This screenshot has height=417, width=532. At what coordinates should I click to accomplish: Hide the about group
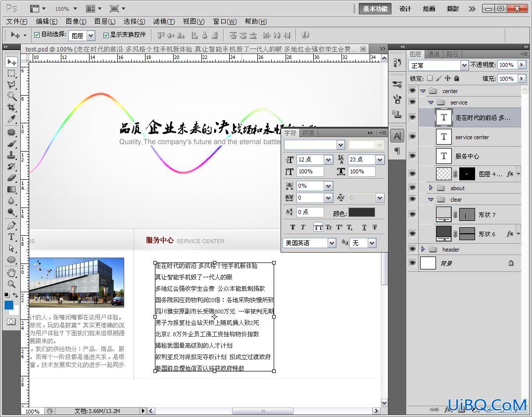(x=412, y=187)
